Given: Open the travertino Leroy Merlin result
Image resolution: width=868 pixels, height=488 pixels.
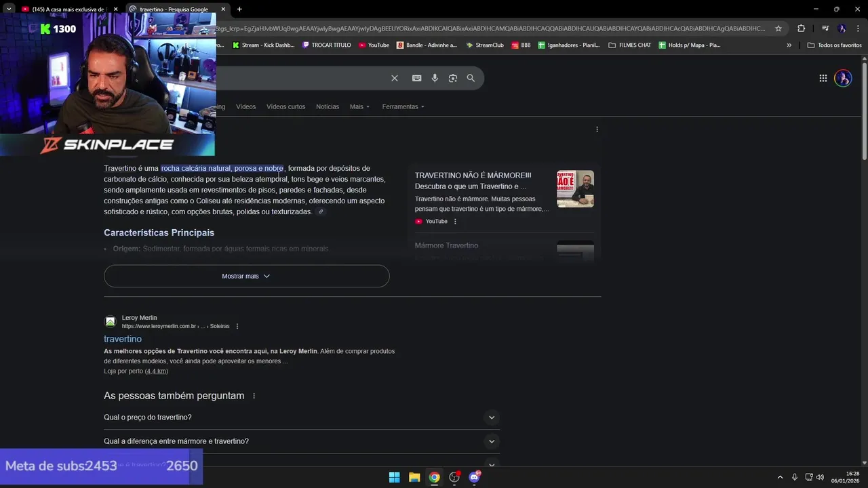Looking at the screenshot, I should (123, 339).
